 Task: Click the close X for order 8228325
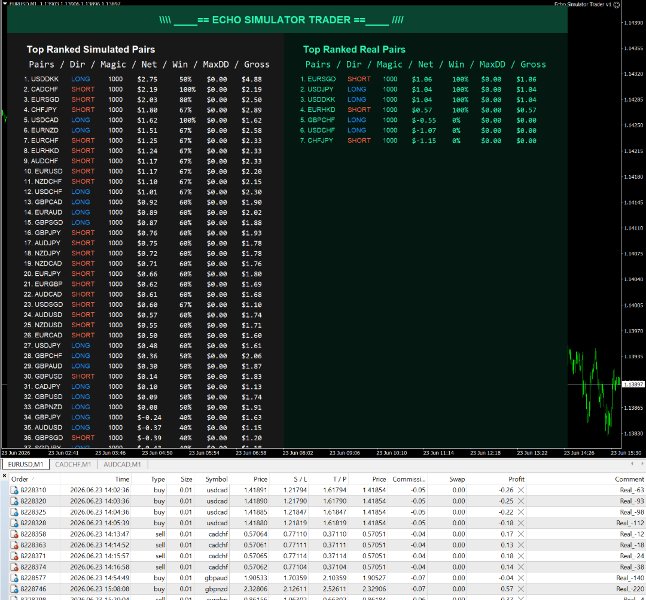(x=521, y=512)
